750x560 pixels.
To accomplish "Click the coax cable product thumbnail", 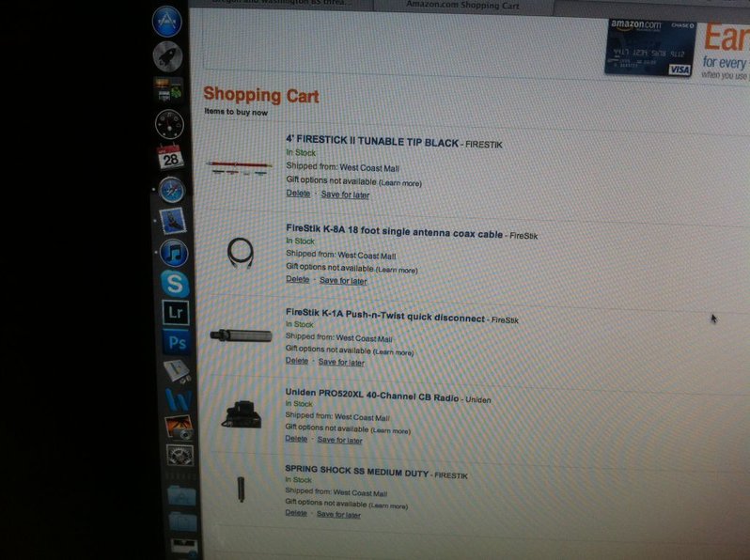I will coord(240,252).
